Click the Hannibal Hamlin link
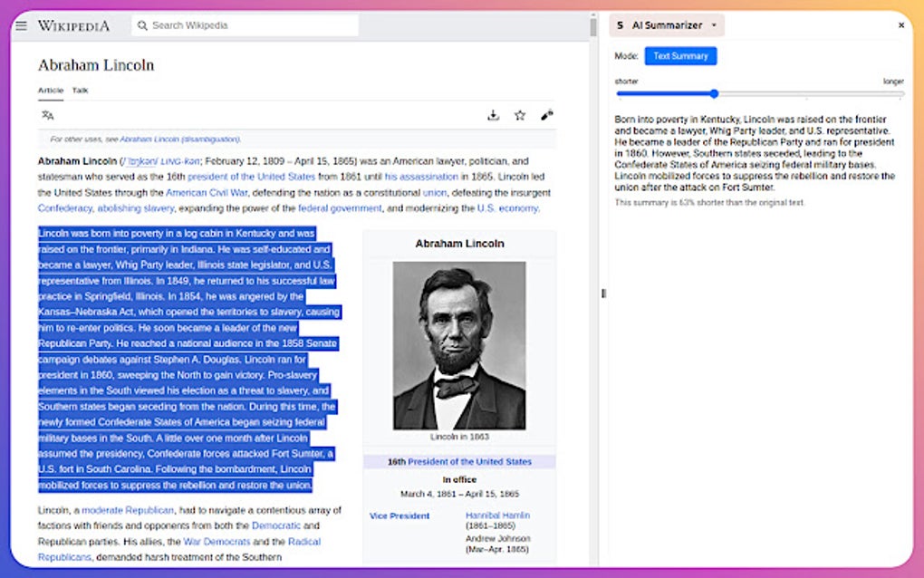The image size is (924, 578). click(x=497, y=515)
